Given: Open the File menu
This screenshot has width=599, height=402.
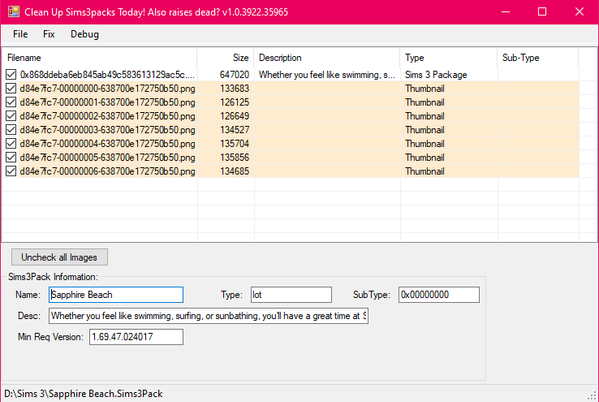Looking at the screenshot, I should [20, 34].
